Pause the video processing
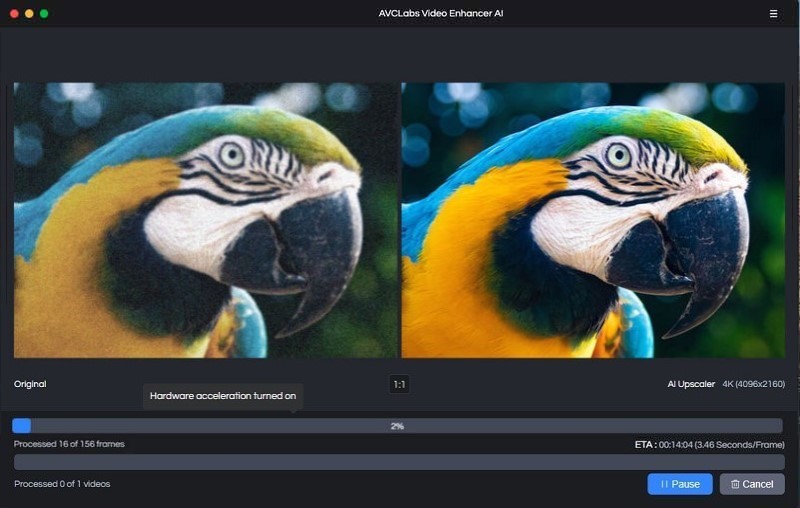 pos(680,484)
